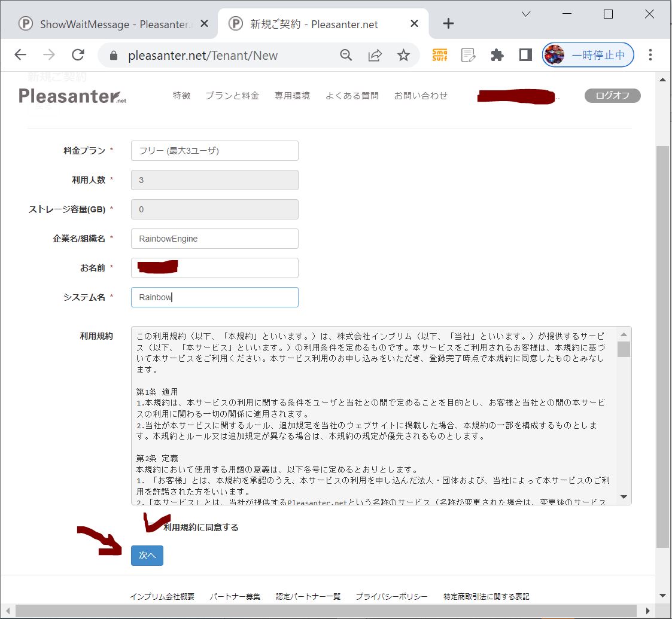The width and height of the screenshot is (672, 619).
Task: Open a new browser tab
Action: 448,23
